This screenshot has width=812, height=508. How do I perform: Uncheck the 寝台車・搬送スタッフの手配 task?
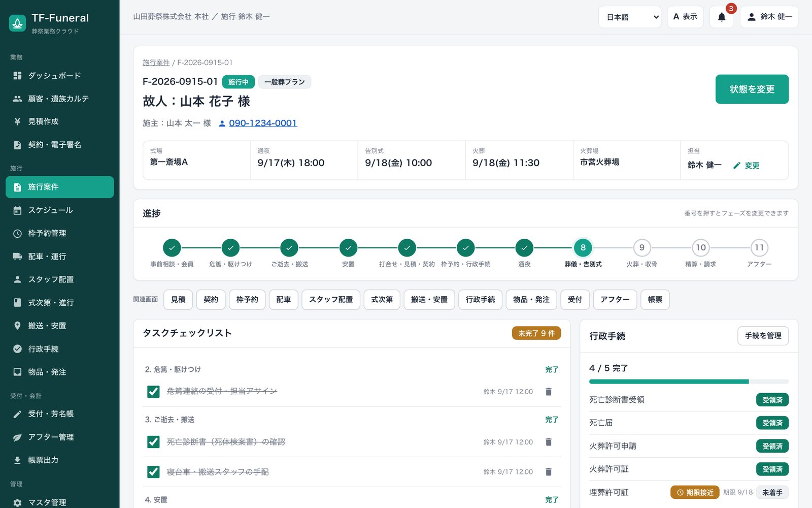coord(153,472)
